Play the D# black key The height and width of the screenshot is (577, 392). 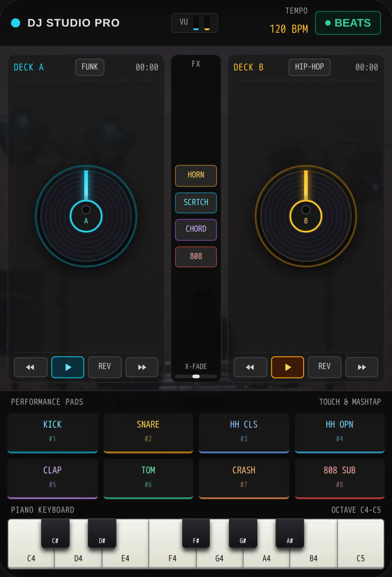tap(102, 533)
